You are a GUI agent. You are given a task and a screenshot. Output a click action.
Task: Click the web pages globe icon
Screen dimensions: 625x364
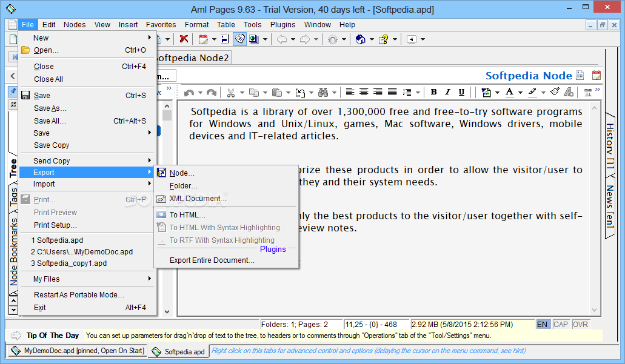253,39
